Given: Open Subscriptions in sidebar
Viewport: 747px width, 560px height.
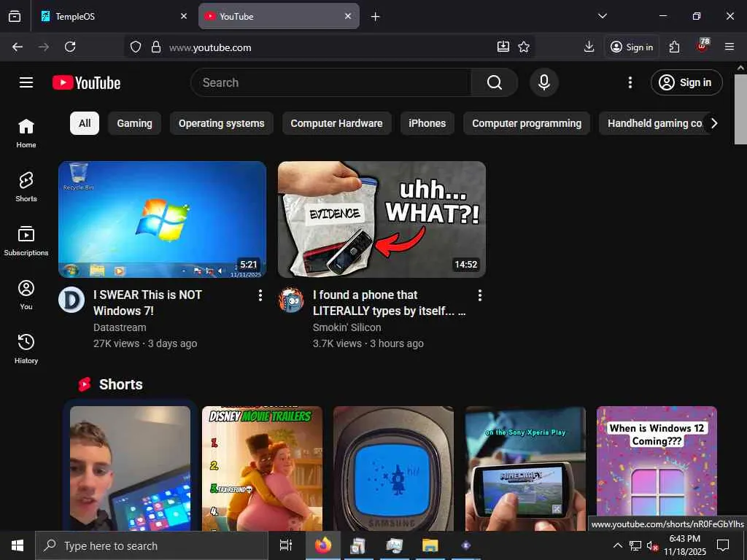Looking at the screenshot, I should click(x=26, y=241).
